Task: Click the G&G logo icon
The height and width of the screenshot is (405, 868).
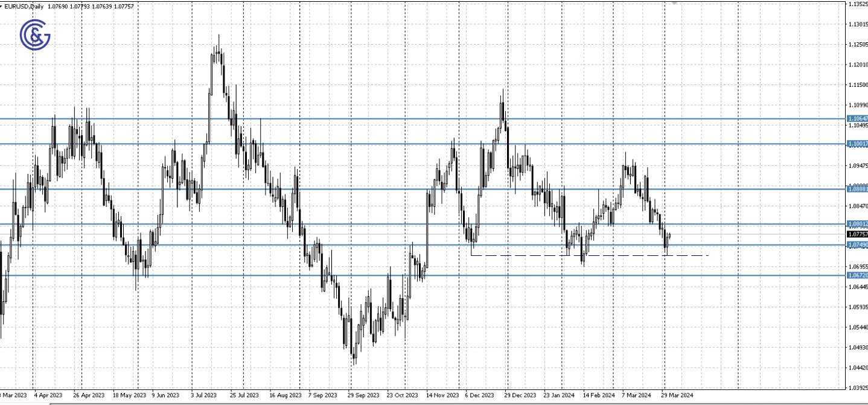Action: click(36, 34)
